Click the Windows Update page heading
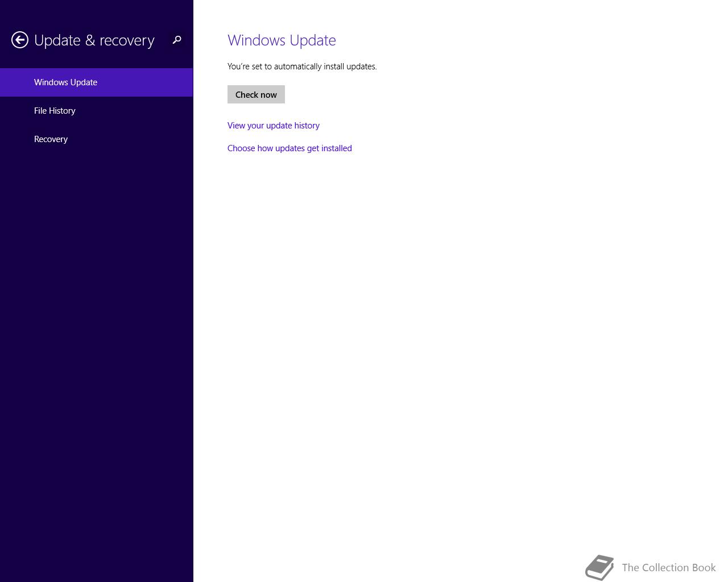 click(282, 40)
